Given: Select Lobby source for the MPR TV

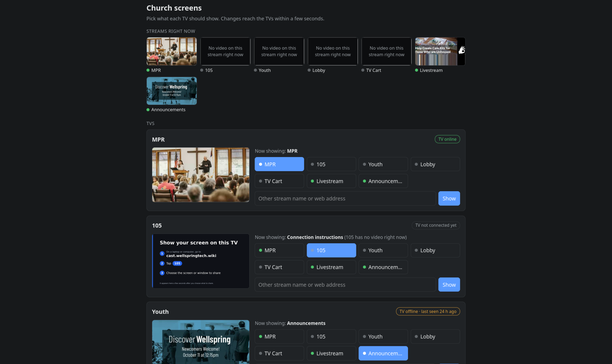Looking at the screenshot, I should (x=435, y=164).
